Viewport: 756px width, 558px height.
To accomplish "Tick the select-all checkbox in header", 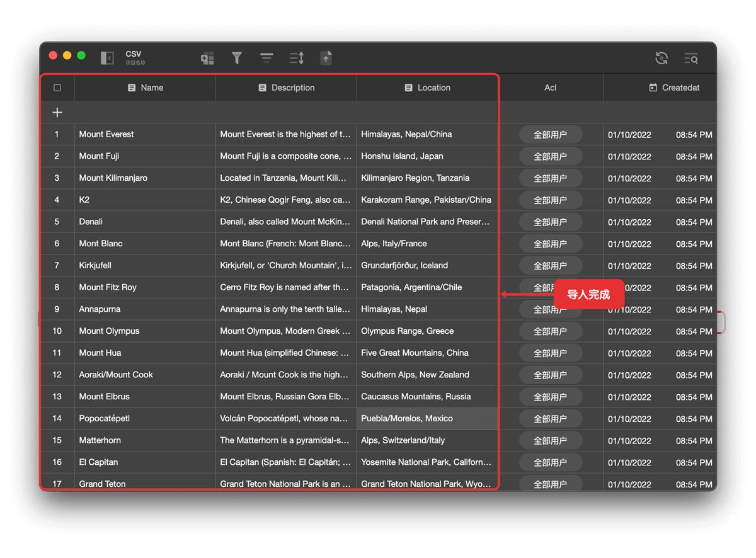I will coord(57,88).
